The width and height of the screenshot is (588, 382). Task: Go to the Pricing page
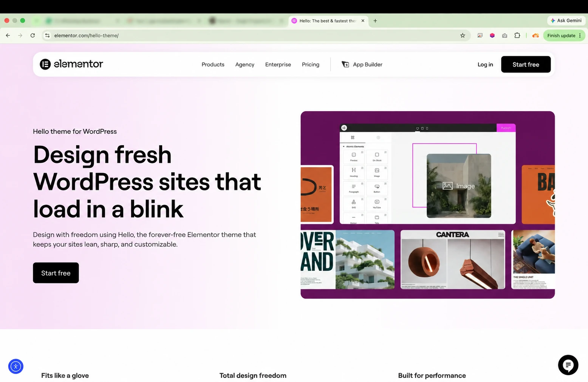(x=311, y=65)
